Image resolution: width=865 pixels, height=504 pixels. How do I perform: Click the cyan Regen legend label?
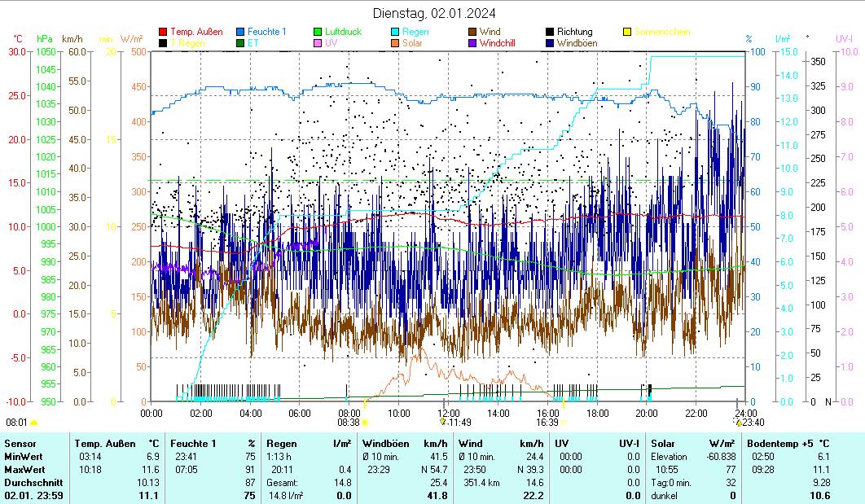click(x=415, y=33)
